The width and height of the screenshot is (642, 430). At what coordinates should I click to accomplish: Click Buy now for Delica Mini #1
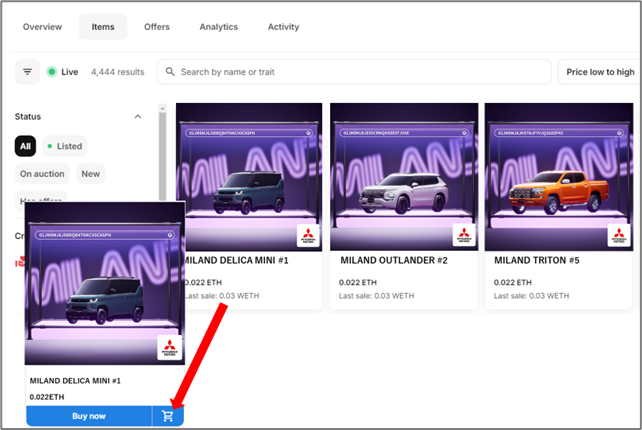[x=89, y=416]
